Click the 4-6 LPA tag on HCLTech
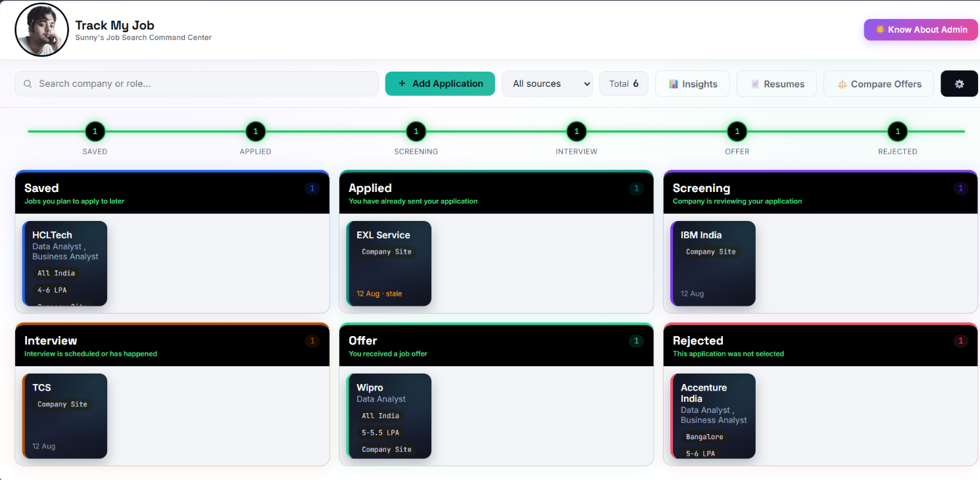Screen dimensions: 980x480 click(52, 290)
